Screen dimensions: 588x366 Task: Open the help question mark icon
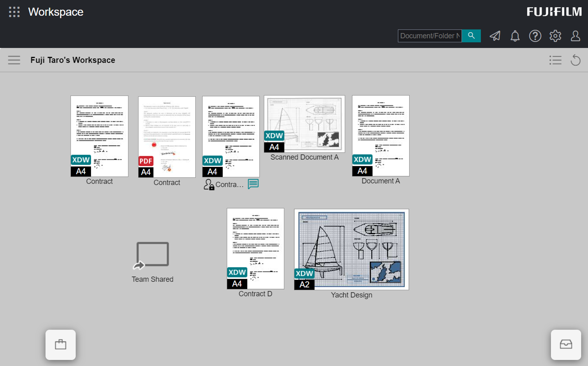[x=535, y=36]
